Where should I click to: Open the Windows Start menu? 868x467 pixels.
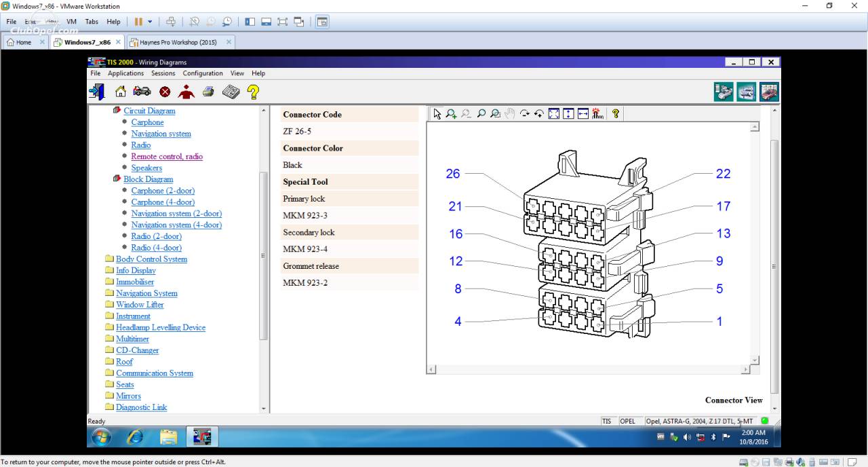click(x=100, y=437)
